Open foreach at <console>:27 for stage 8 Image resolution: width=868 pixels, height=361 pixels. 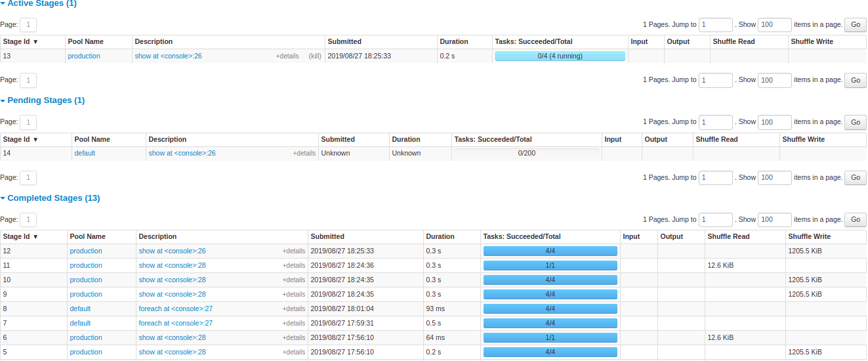pyautogui.click(x=175, y=309)
